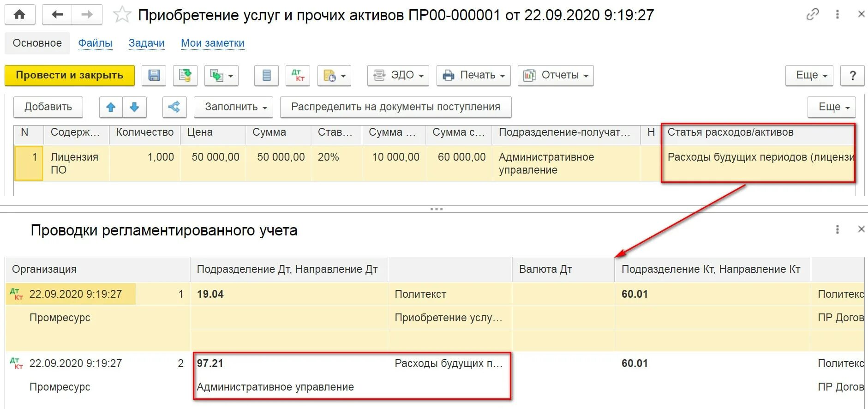Show Дт/Кт postings icon in toolbar
Screen dimensions: 868x409
298,75
